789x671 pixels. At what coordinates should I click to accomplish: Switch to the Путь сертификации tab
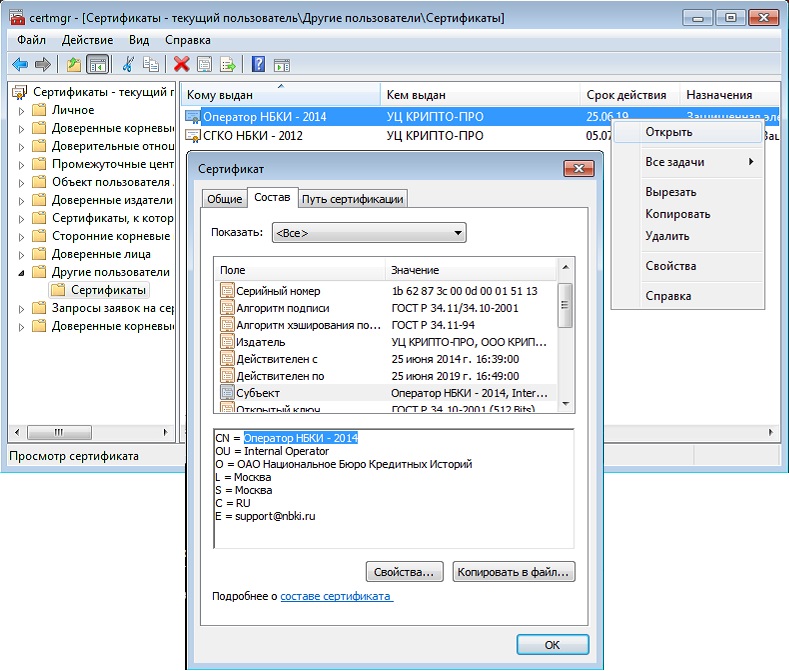click(x=352, y=199)
